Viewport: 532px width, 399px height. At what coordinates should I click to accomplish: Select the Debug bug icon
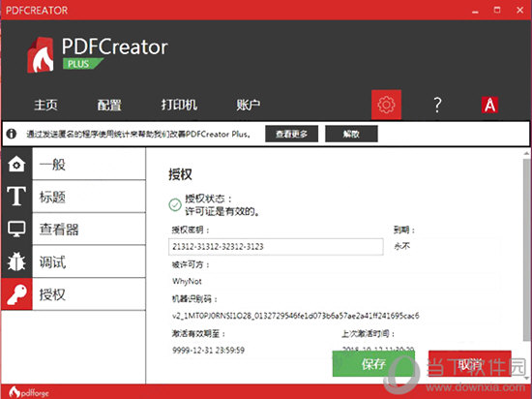(16, 261)
